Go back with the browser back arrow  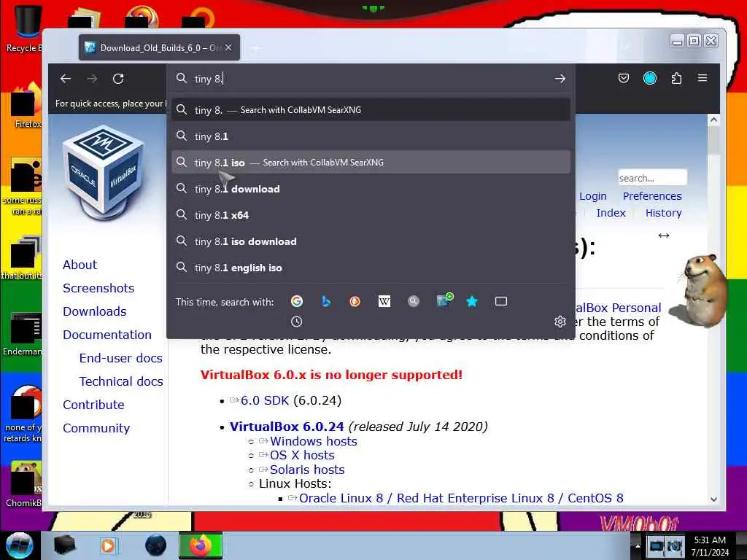click(x=66, y=79)
